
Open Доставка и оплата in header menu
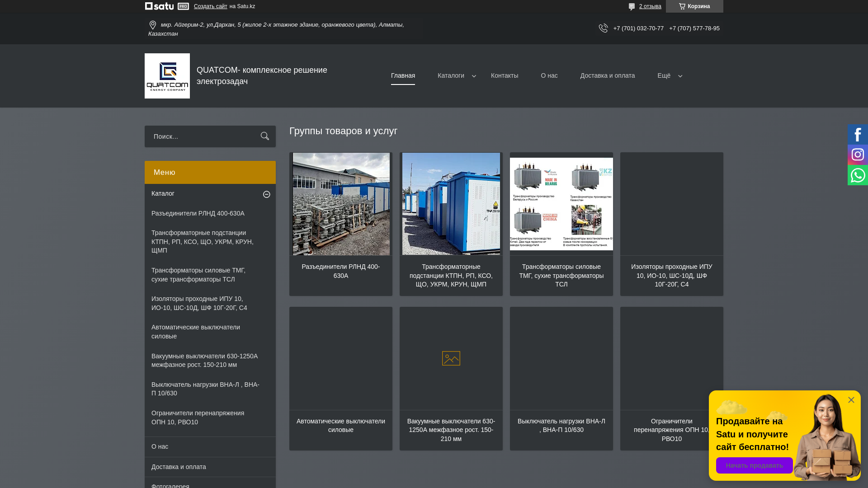[607, 76]
